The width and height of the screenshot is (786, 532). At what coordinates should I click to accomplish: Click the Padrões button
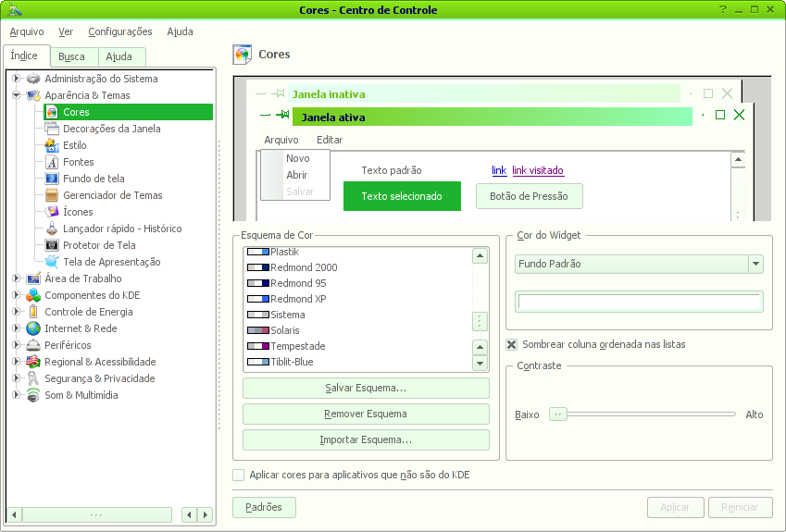264,507
